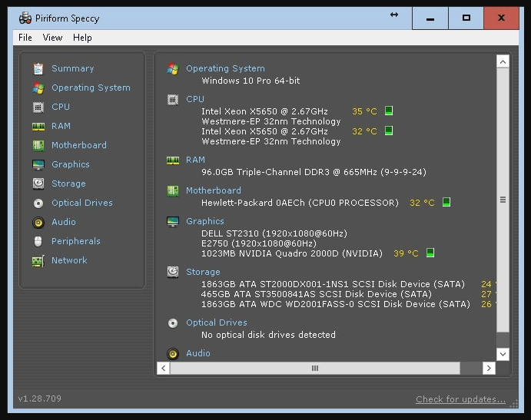Viewport: 531px width, 420px height.
Task: Click the CPU heading link in summary
Action: tap(195, 99)
